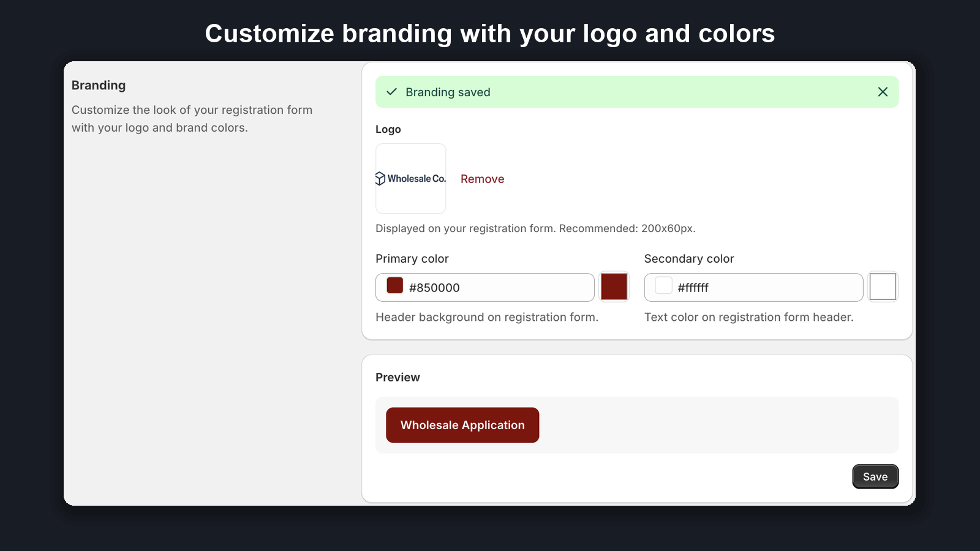The image size is (980, 551).
Task: Click the small dark red swatch inside primary field
Action: [395, 285]
